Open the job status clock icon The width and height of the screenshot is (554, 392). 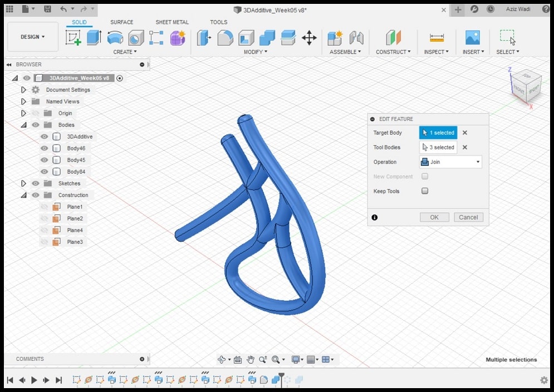[x=491, y=9]
